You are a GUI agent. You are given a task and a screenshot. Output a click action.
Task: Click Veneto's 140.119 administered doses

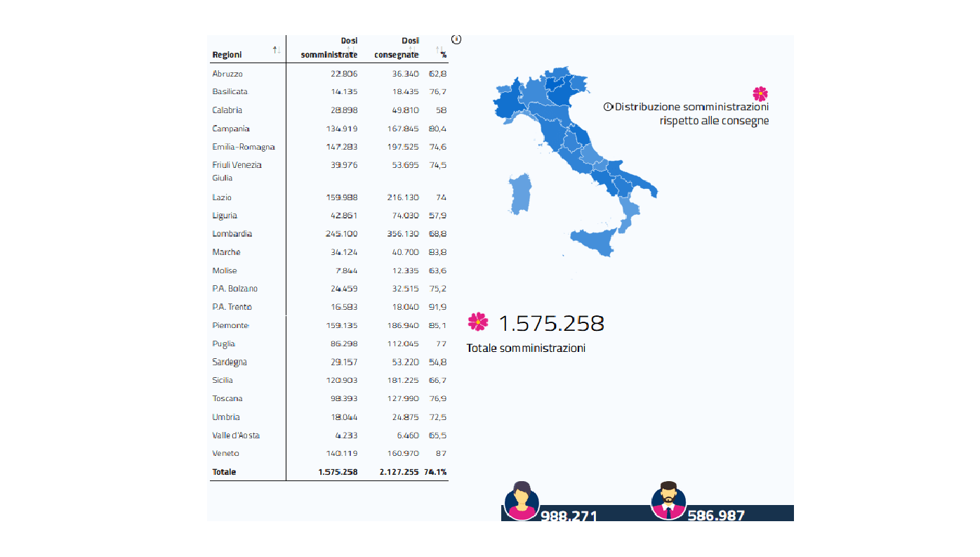(x=343, y=454)
